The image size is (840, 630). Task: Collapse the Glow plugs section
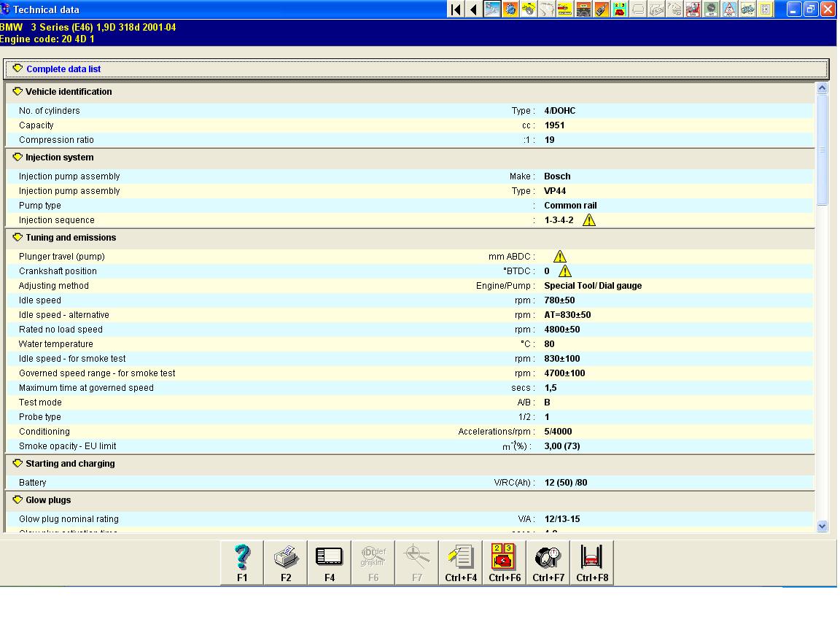click(x=17, y=499)
